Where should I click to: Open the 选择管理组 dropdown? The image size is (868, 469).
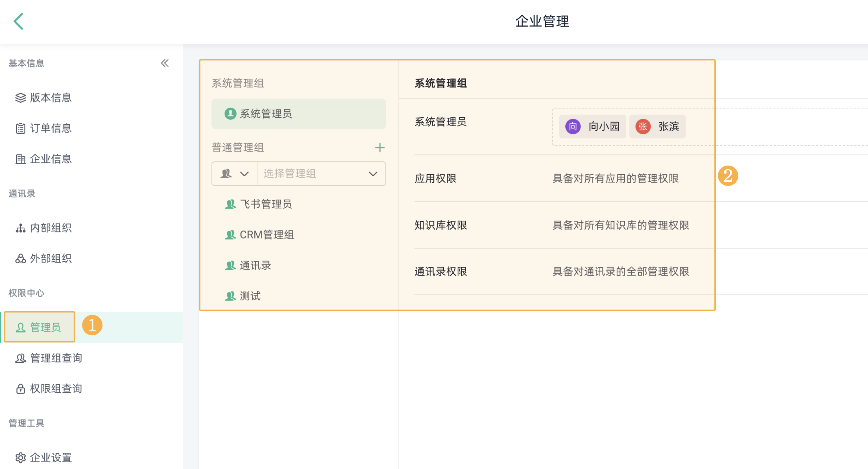(321, 174)
